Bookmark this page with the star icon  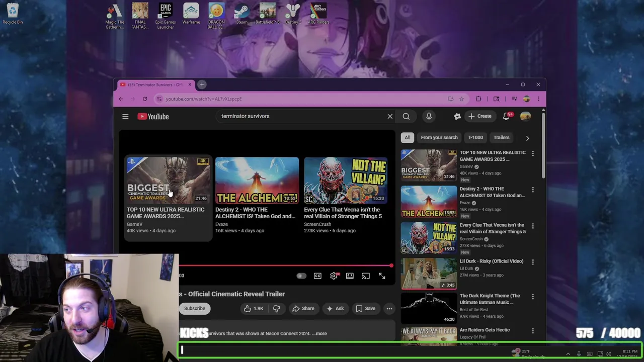pos(461,99)
